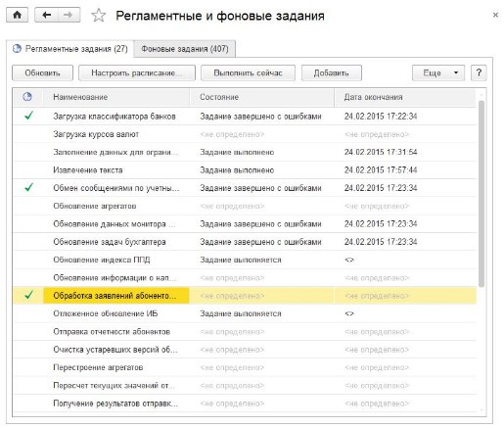Click the vertical scrollbar thumb of the list
This screenshot has height=428, width=504.
[x=481, y=194]
